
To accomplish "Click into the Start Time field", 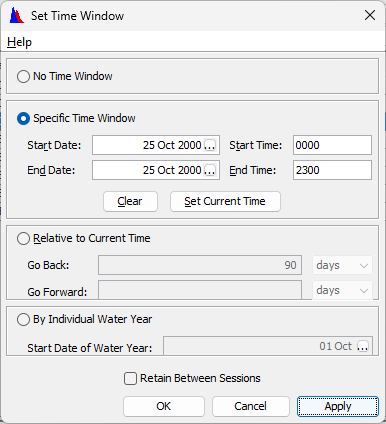I will coord(332,145).
